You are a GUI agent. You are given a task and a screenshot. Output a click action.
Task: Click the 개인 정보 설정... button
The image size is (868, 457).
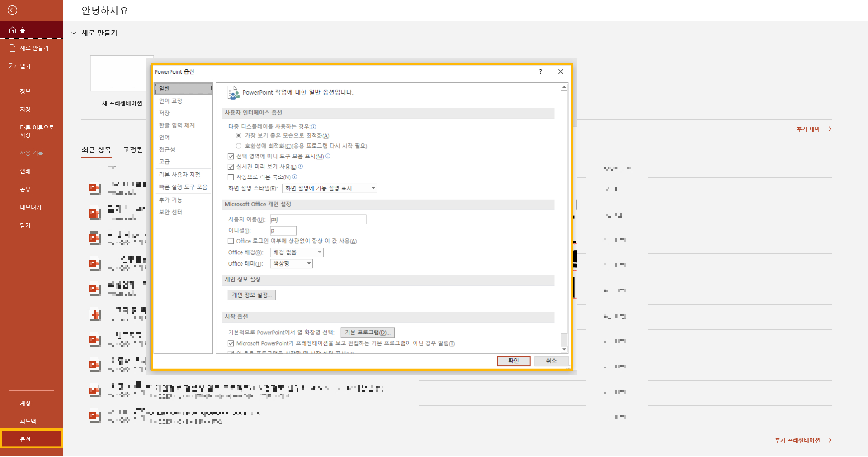[x=252, y=295]
